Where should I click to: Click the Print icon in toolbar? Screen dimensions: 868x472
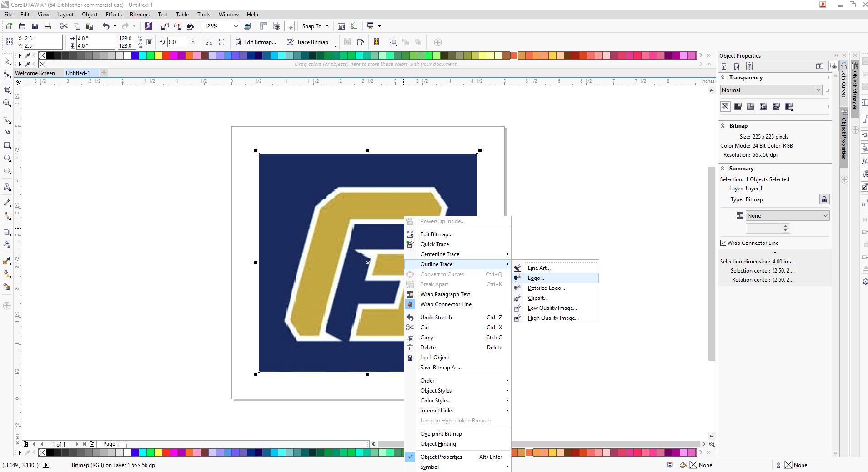(x=47, y=26)
